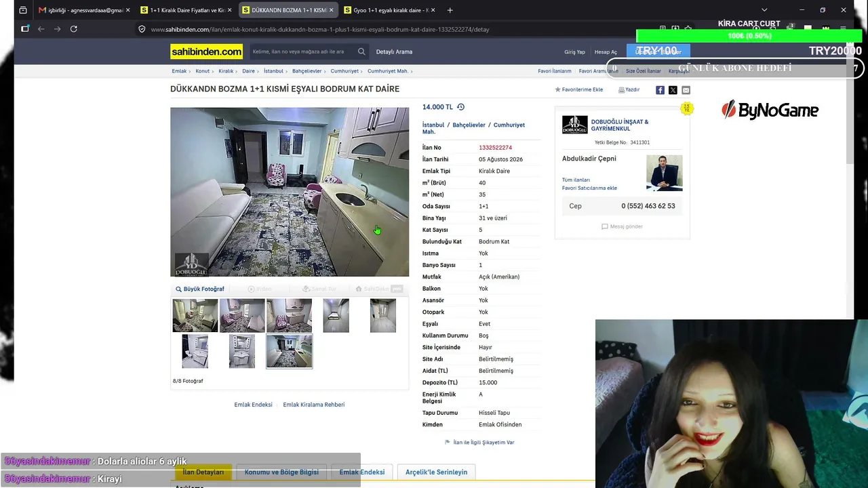The image size is (868, 488).
Task: Click the Size Özel İlanlar link
Action: click(643, 71)
